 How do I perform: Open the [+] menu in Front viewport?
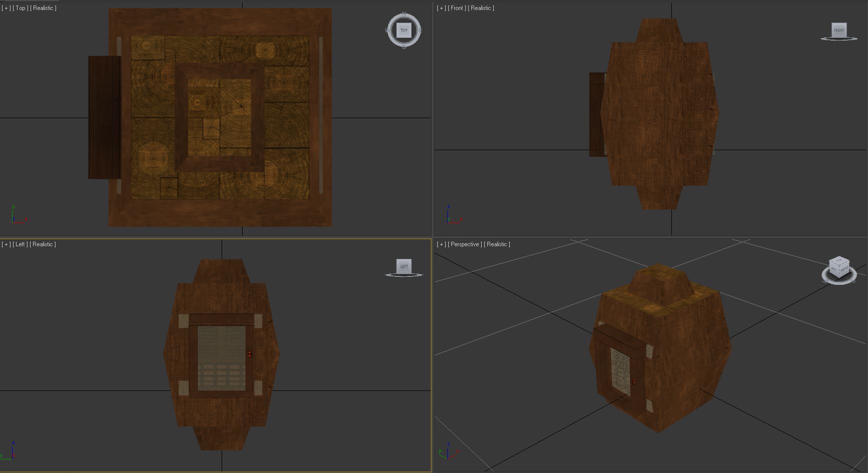(x=442, y=8)
